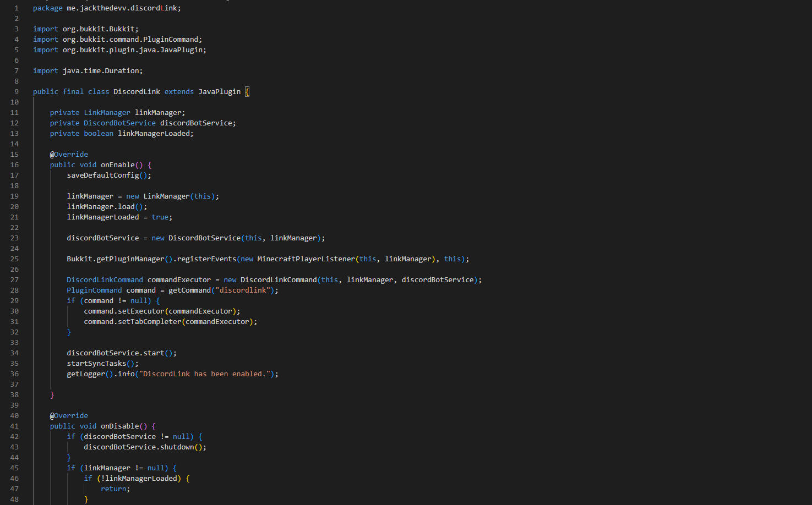This screenshot has height=505, width=812.
Task: Click the 'boolean' type keyword on line 13
Action: [99, 134]
